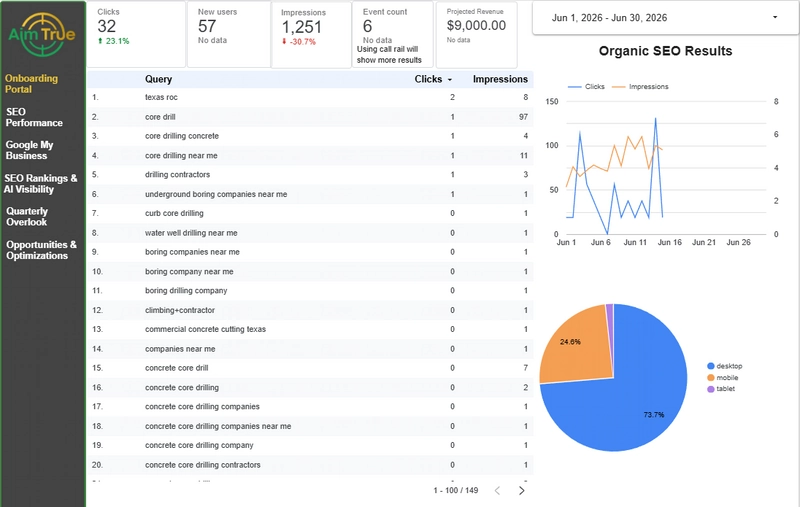Click 'Using call rail will show more results' note
Viewport: 800px width, 507px height.
coord(389,55)
